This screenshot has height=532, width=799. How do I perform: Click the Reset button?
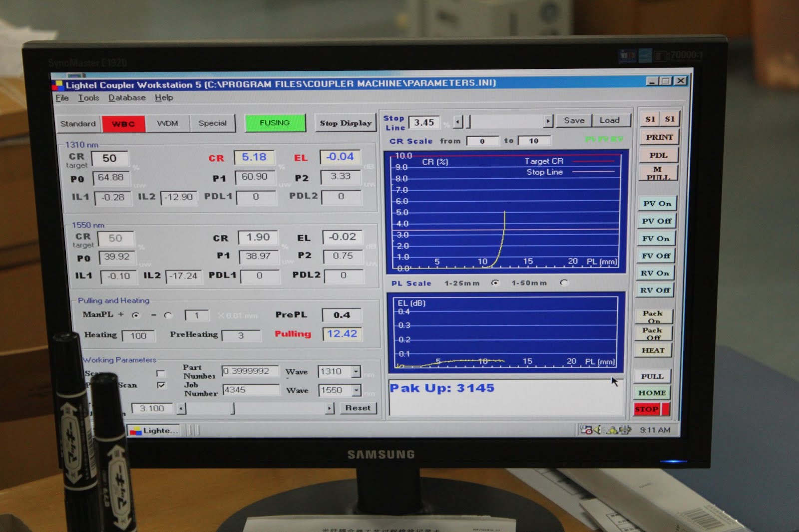(358, 408)
